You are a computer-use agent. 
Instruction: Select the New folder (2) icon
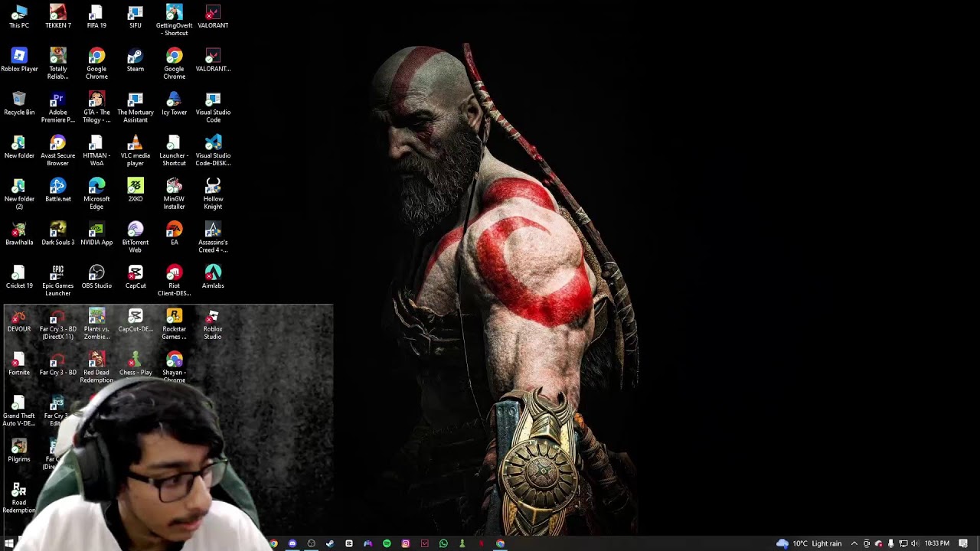pyautogui.click(x=19, y=194)
